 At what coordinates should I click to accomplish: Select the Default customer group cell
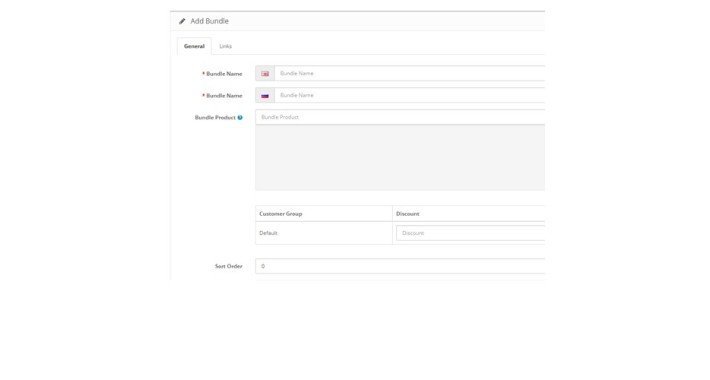click(324, 233)
